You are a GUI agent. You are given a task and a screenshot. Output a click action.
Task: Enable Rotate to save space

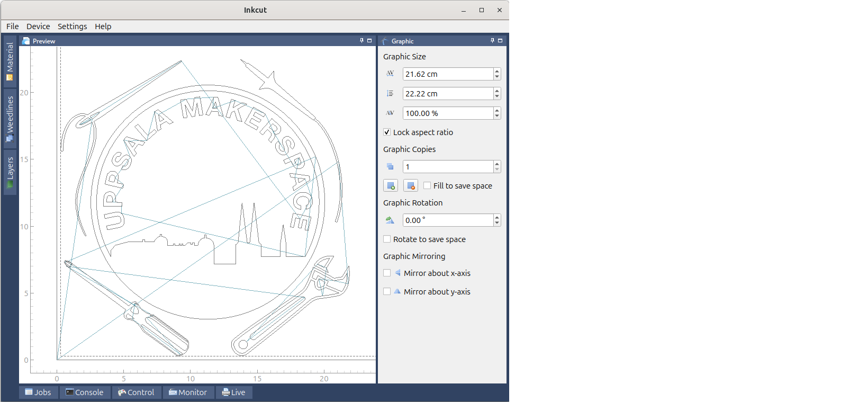pos(387,239)
